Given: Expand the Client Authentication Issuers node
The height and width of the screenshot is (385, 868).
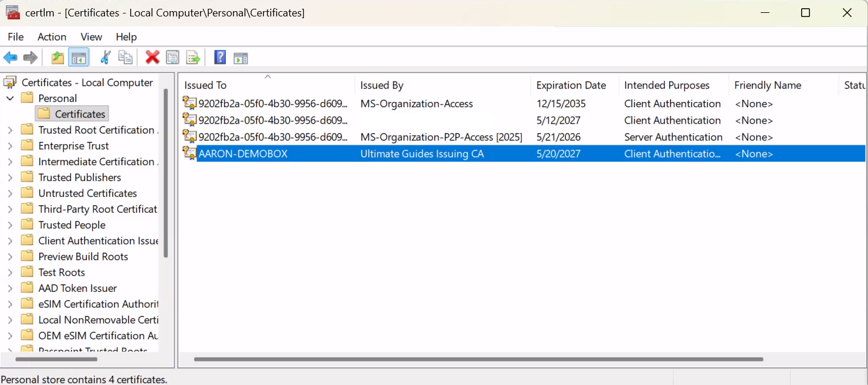Looking at the screenshot, I should [x=10, y=241].
